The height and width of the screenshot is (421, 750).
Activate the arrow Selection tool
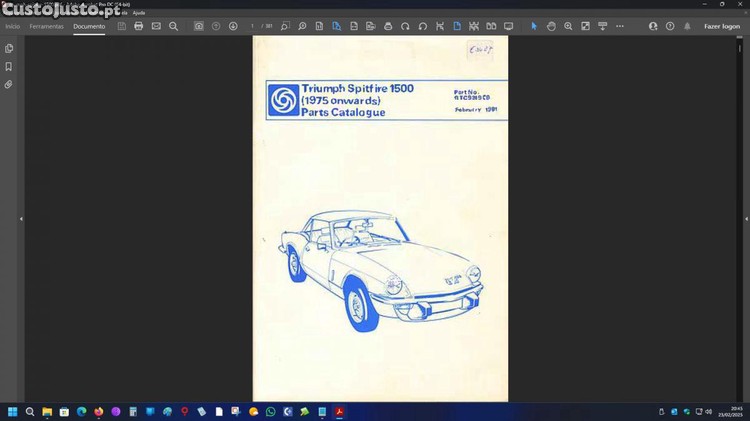click(534, 26)
